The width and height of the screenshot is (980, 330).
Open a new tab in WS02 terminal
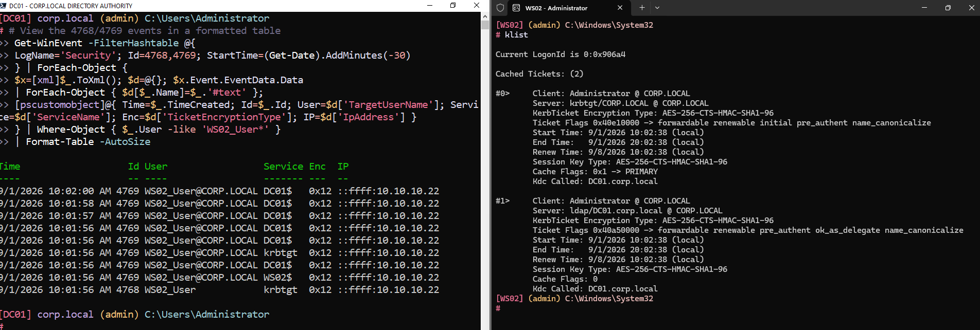[x=642, y=8]
